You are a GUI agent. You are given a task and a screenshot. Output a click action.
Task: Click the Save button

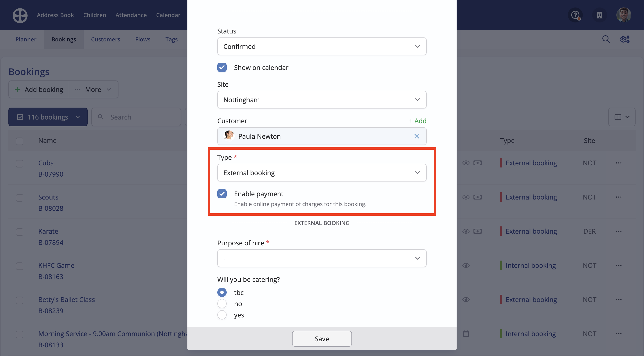[x=322, y=338]
